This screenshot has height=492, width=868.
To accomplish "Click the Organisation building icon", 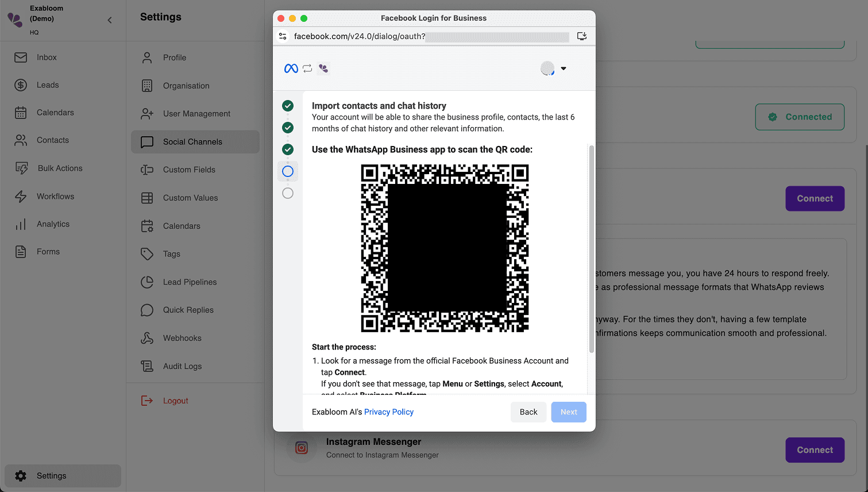I will [x=147, y=86].
